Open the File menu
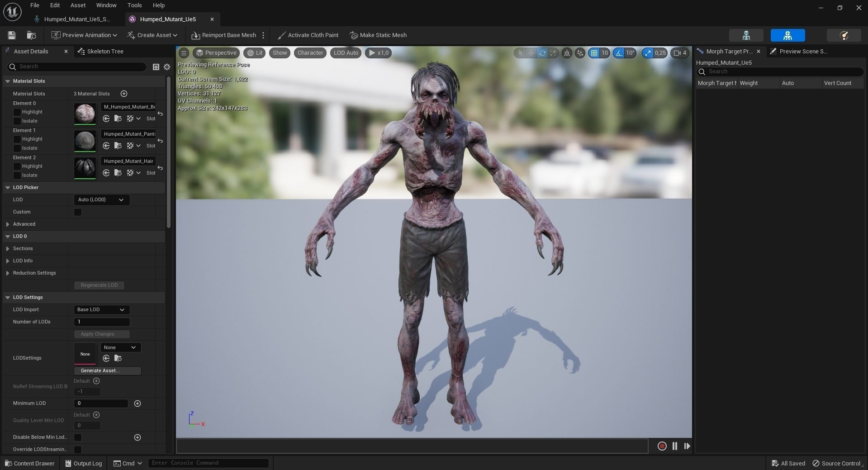 pyautogui.click(x=34, y=5)
